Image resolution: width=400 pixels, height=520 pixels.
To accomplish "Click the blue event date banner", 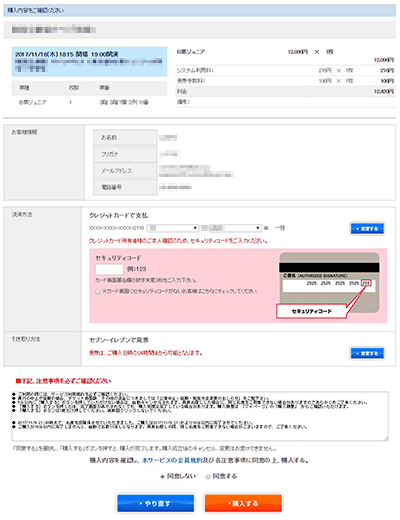I will click(x=89, y=62).
